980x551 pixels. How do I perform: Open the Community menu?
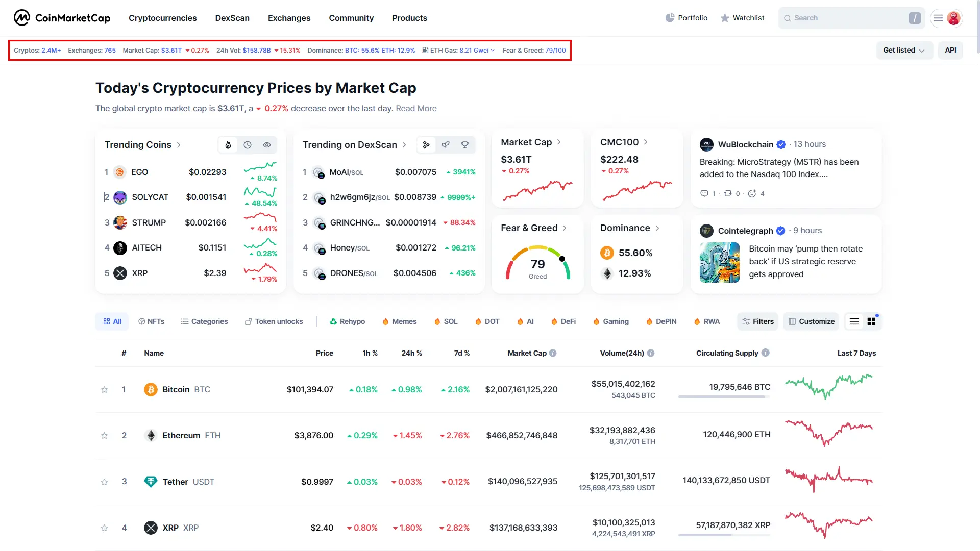click(x=351, y=18)
